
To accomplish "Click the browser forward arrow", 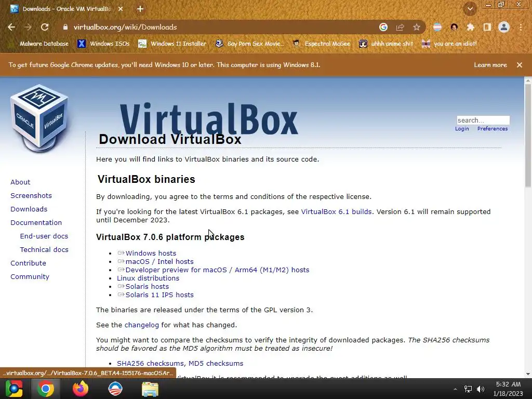I will (28, 27).
